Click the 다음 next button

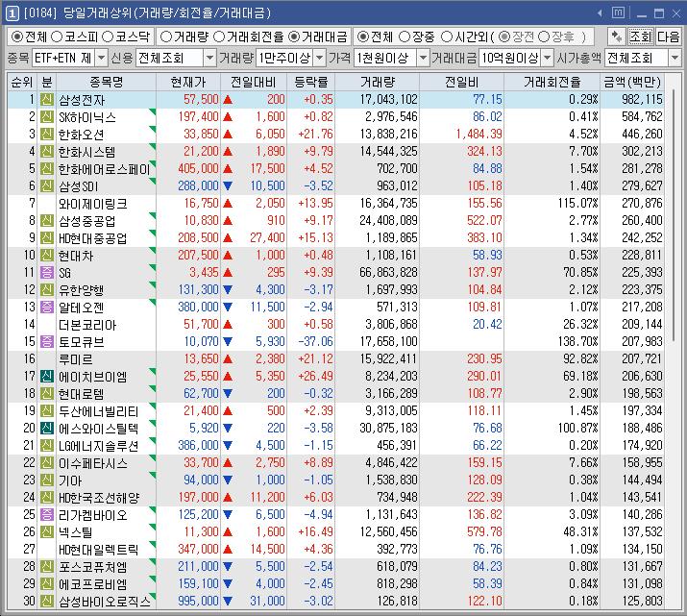tap(668, 37)
